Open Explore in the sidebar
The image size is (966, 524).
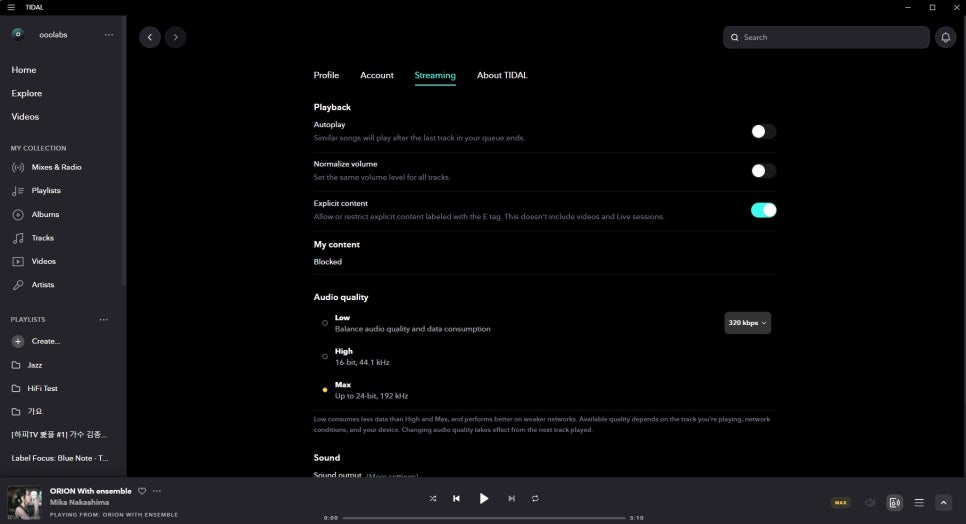coord(26,94)
